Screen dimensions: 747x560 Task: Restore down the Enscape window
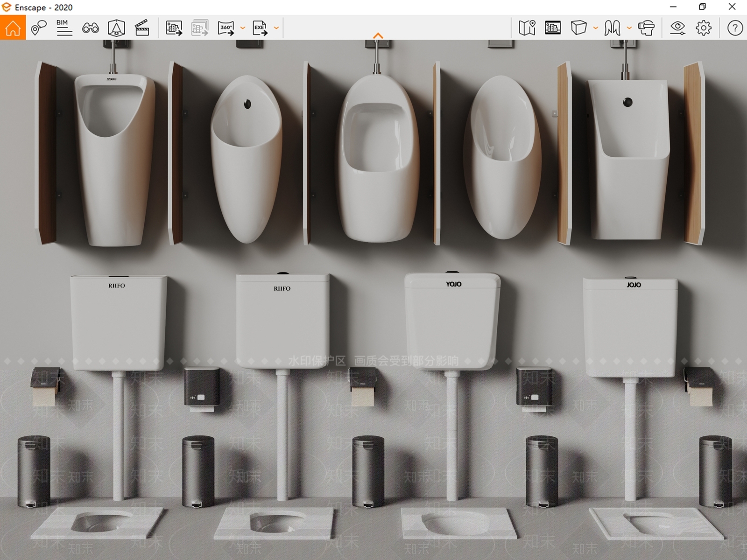[x=702, y=7]
